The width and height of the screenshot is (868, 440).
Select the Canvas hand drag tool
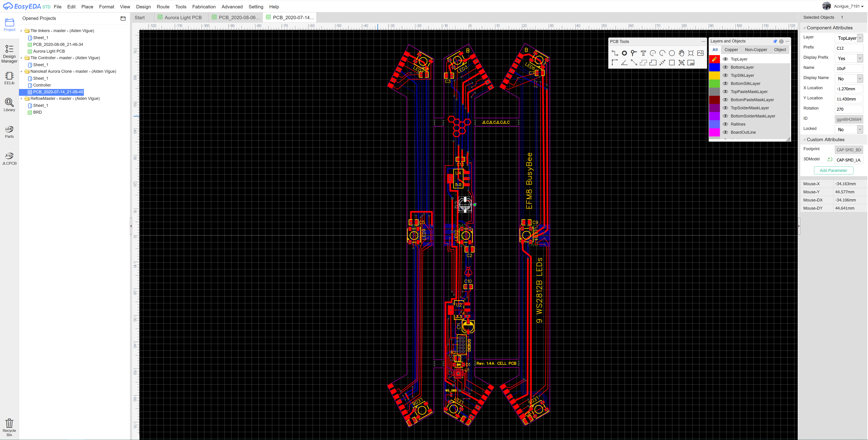(681, 53)
